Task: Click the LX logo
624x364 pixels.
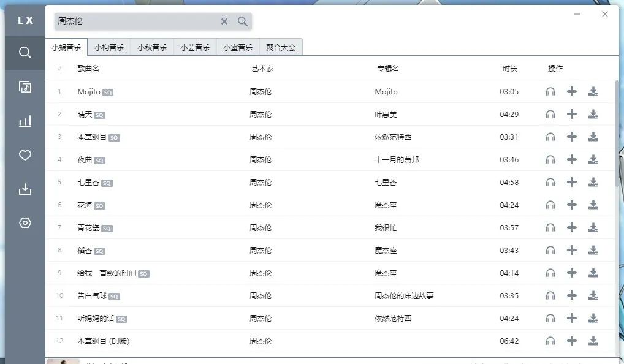Action: coord(25,20)
